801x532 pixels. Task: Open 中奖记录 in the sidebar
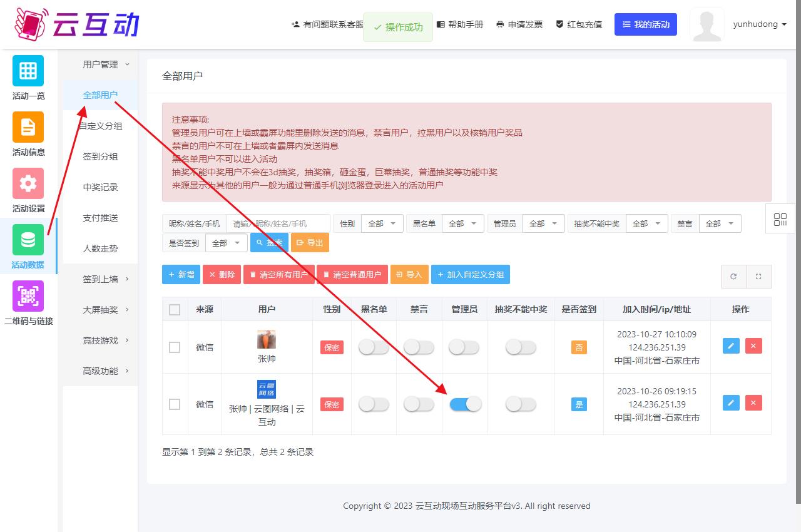[x=101, y=187]
